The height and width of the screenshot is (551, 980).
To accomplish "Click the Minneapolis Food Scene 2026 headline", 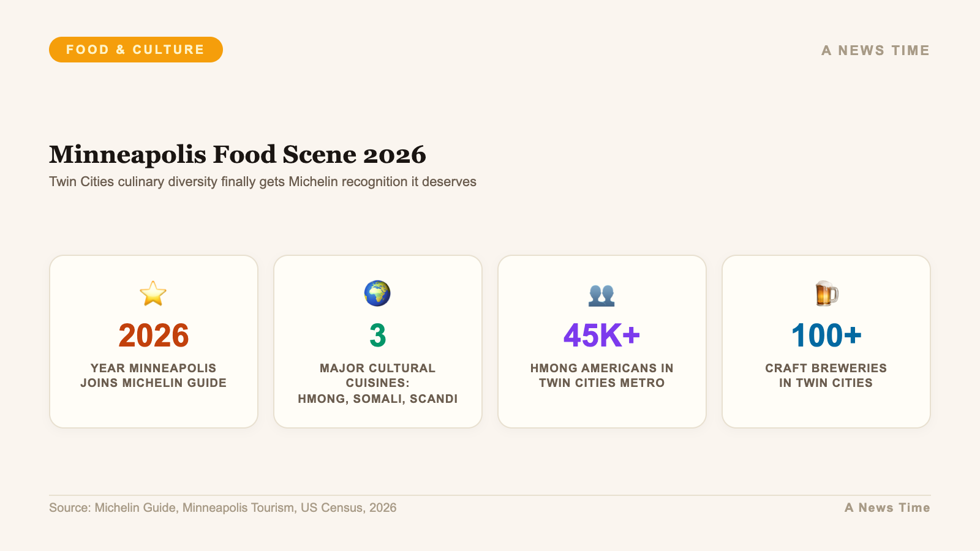I will click(x=238, y=156).
